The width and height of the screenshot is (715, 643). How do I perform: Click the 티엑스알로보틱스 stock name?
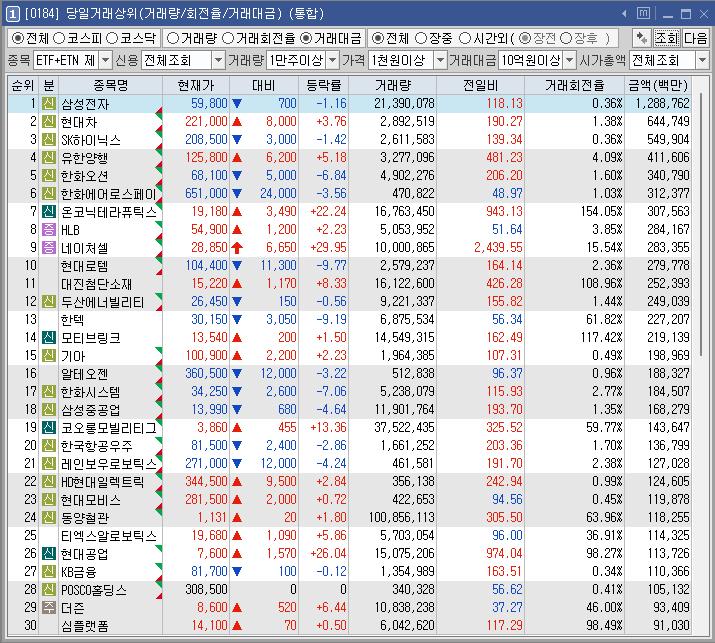point(109,536)
